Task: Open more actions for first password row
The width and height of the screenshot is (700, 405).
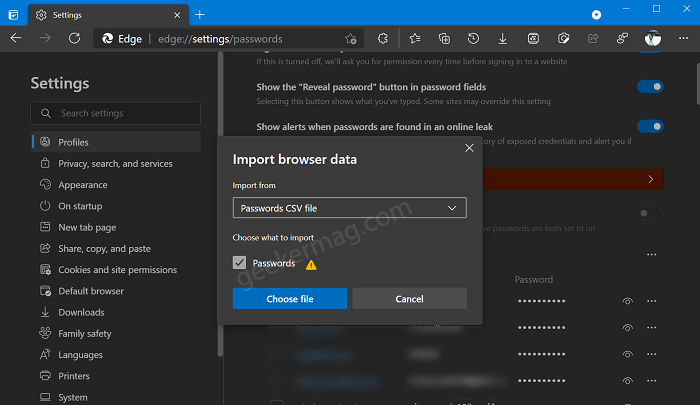Action: [652, 301]
